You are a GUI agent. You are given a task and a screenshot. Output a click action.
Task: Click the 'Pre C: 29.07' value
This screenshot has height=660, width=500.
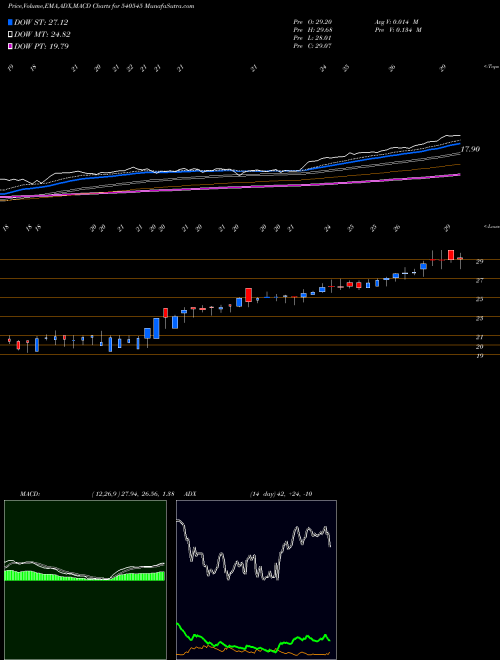tap(312, 46)
